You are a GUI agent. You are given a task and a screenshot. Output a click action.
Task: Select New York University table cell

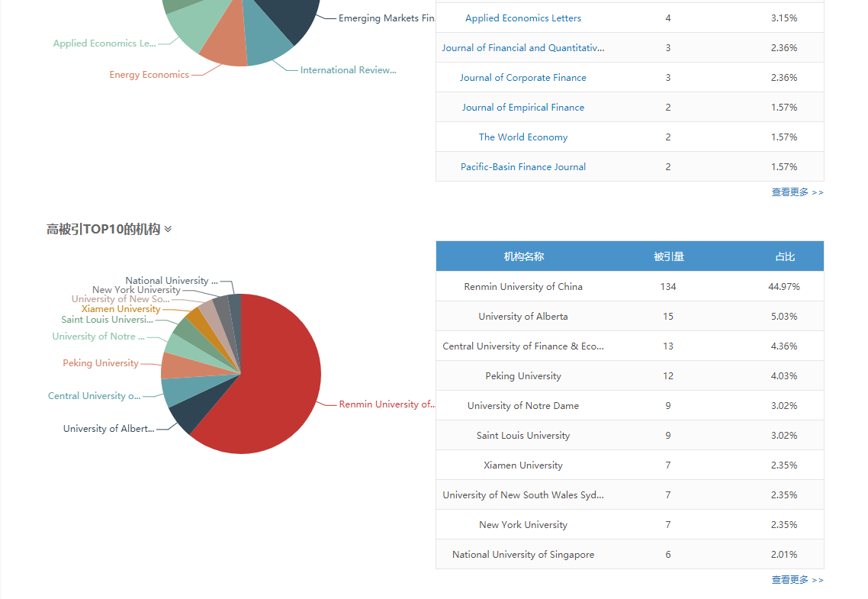coord(523,525)
